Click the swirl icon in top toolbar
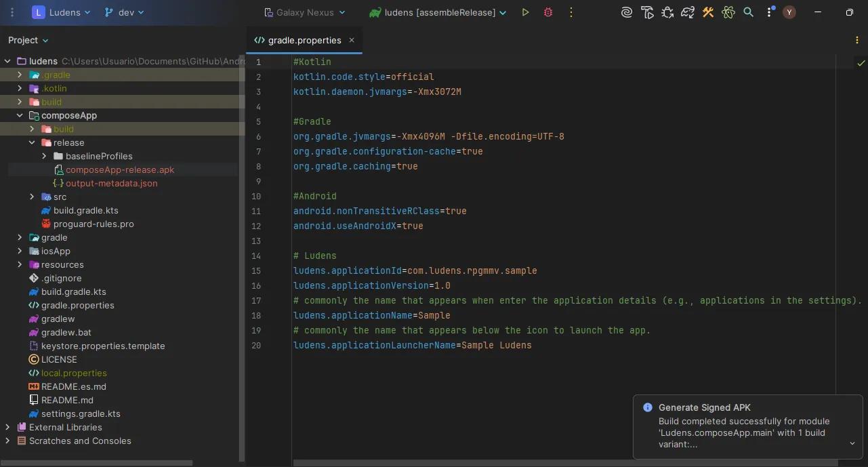Viewport: 868px width, 467px height. click(627, 12)
